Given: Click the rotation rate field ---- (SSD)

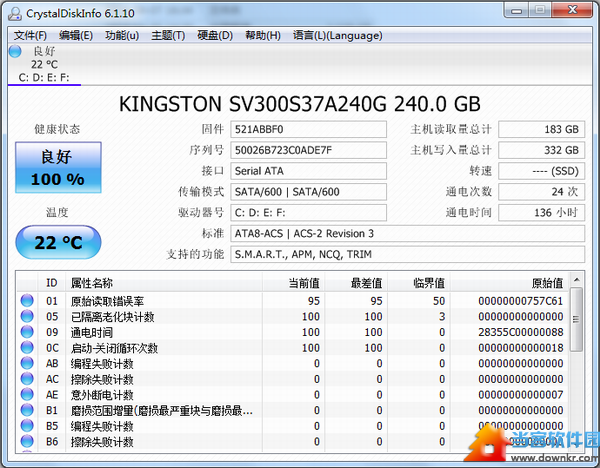Looking at the screenshot, I should (541, 171).
